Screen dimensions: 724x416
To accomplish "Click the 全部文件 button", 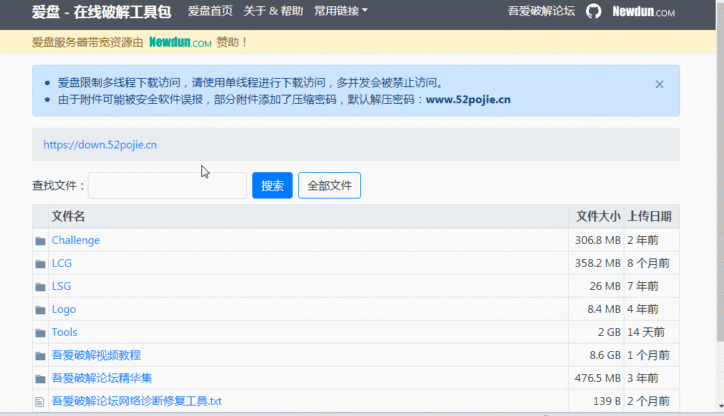I will point(329,185).
